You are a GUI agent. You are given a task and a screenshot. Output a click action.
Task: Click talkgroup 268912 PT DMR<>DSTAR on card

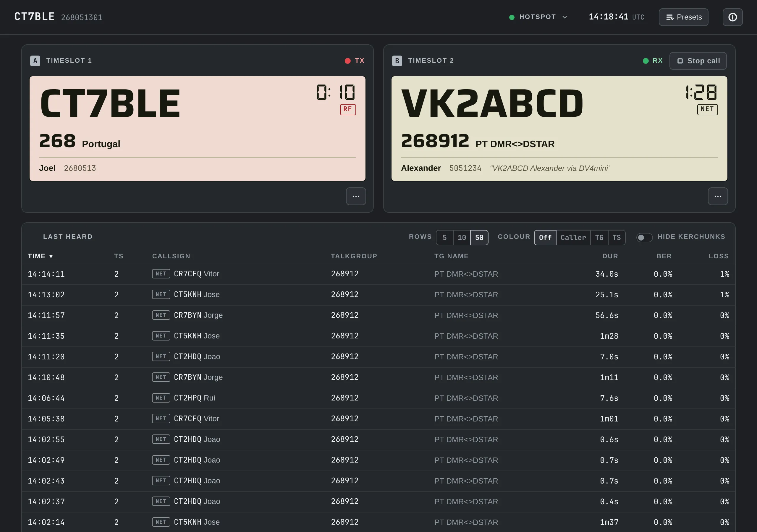478,141
